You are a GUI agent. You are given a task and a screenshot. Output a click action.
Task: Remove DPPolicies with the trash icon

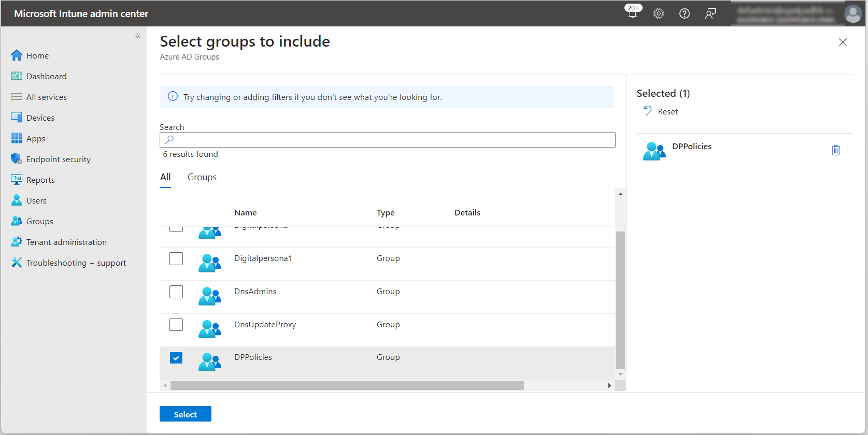[835, 150]
